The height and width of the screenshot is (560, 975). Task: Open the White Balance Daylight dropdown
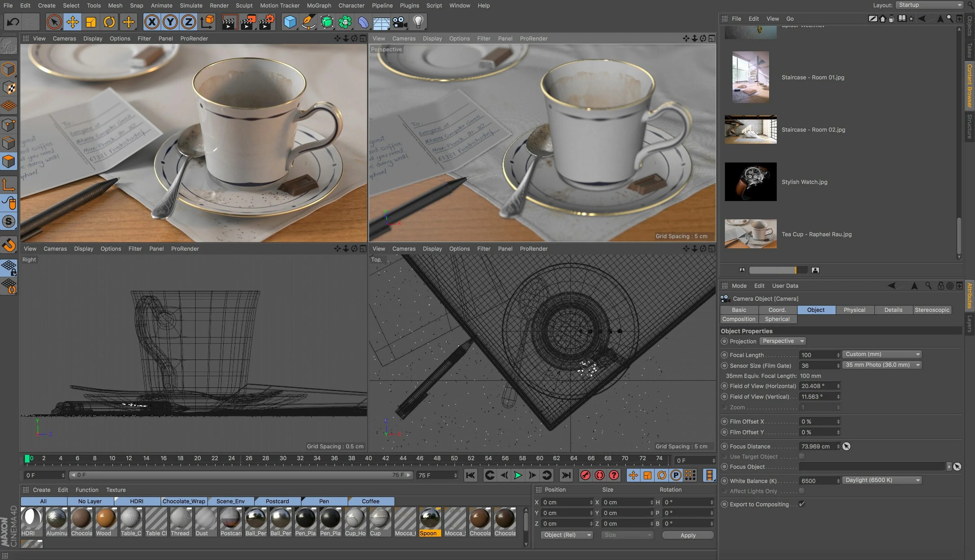coord(882,480)
